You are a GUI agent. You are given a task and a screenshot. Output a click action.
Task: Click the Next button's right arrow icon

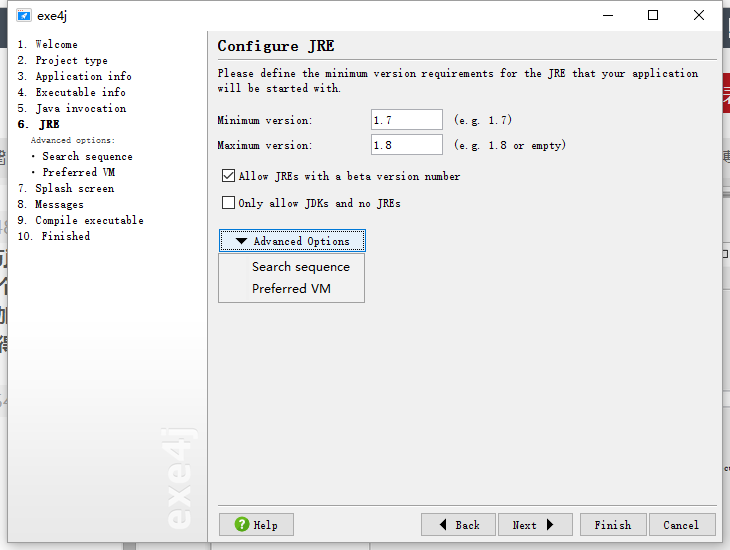pos(550,525)
